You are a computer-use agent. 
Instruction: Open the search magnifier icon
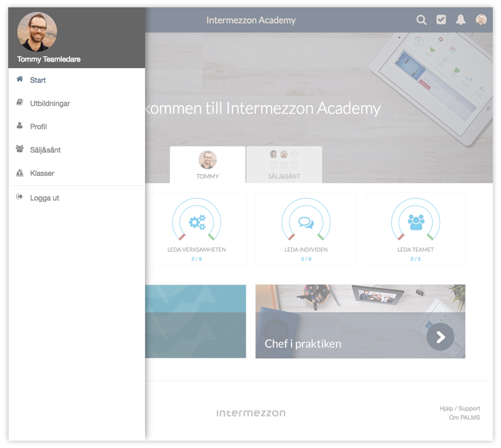(x=421, y=20)
